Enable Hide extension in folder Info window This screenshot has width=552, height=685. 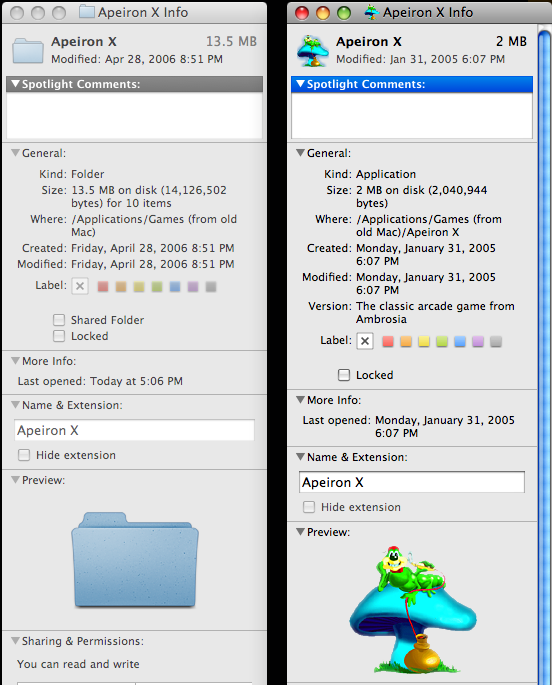tap(24, 455)
